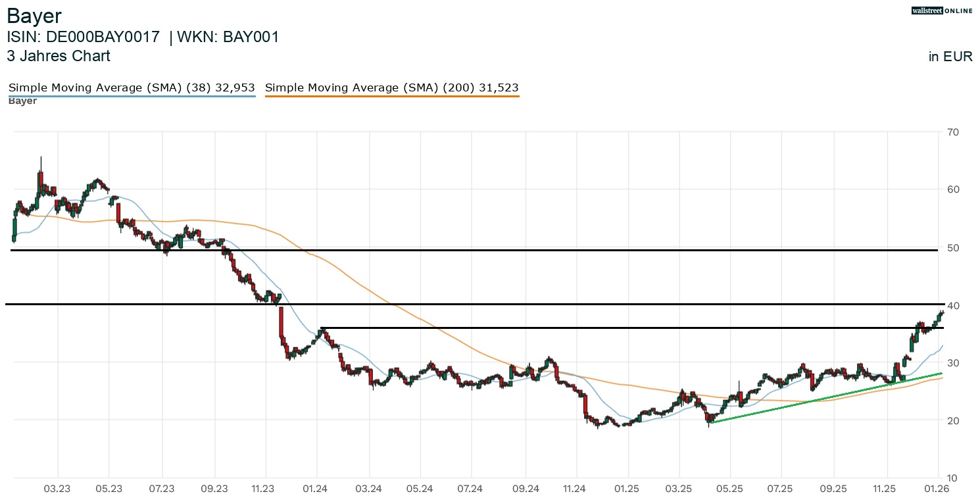Click the 'in EUR' currency label
This screenshot has width=980, height=494.
pyautogui.click(x=950, y=57)
